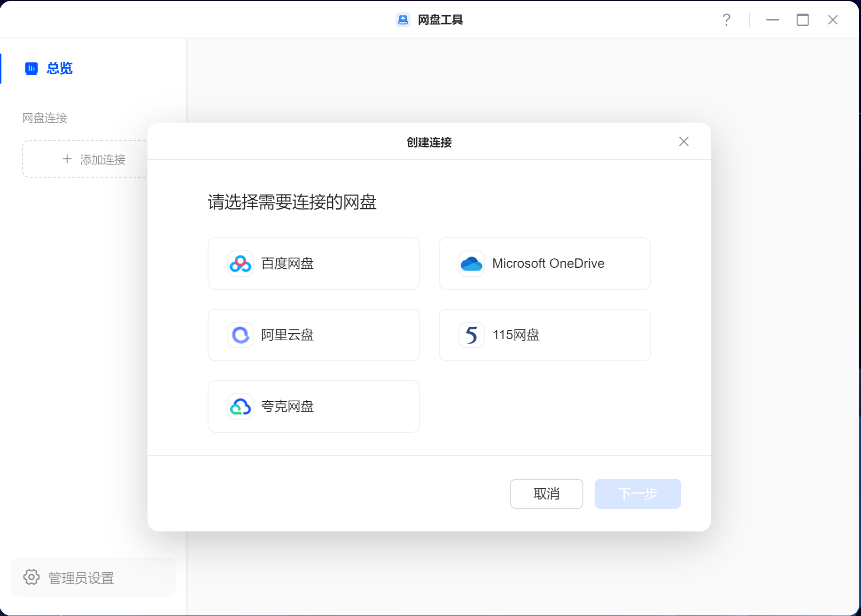Click the 添加连接 text label
Viewport: 861px width, 616px height.
click(103, 160)
